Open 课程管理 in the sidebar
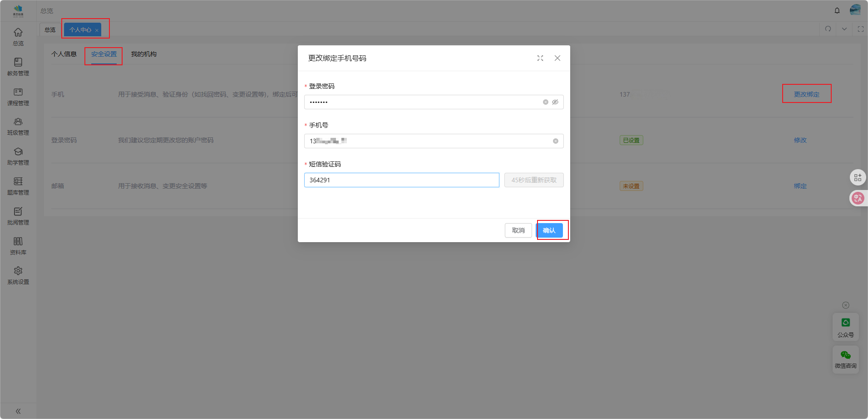 coord(18,97)
